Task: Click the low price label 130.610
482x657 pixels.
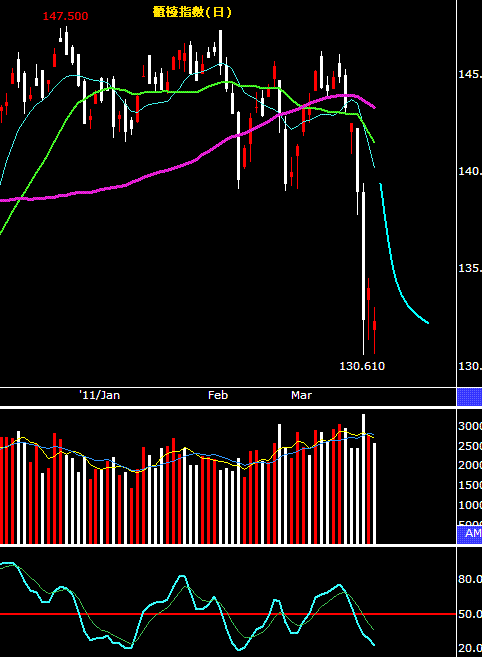Action: 362,366
